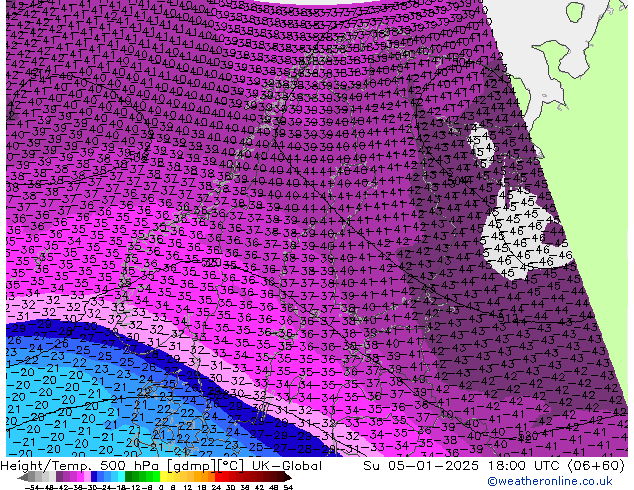Click the "(06+60)" forecast run label

tap(596, 466)
